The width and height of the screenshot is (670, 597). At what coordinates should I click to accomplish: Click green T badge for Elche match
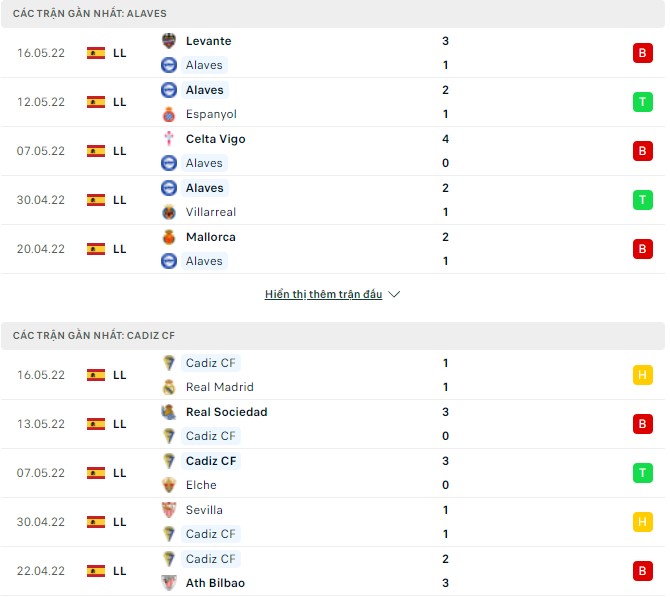coord(642,473)
